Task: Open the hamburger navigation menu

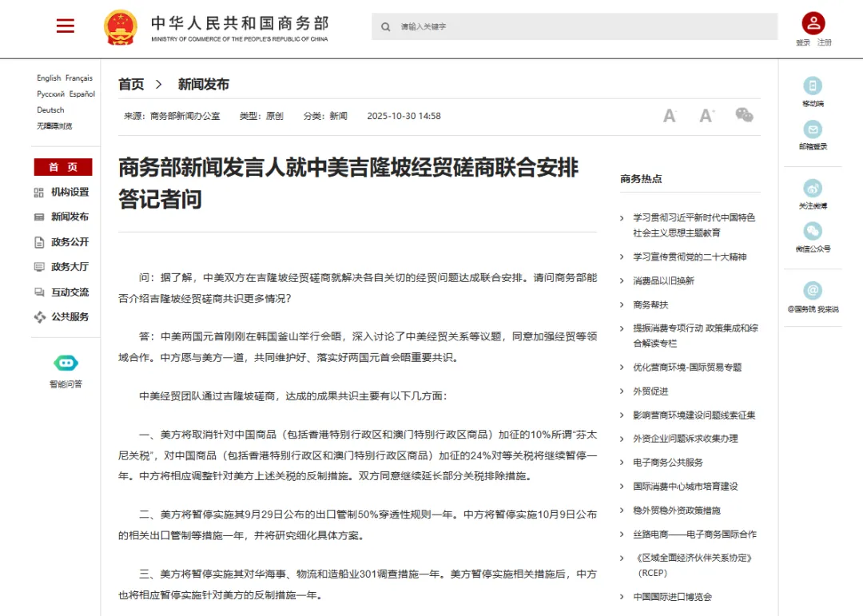Action: (65, 25)
